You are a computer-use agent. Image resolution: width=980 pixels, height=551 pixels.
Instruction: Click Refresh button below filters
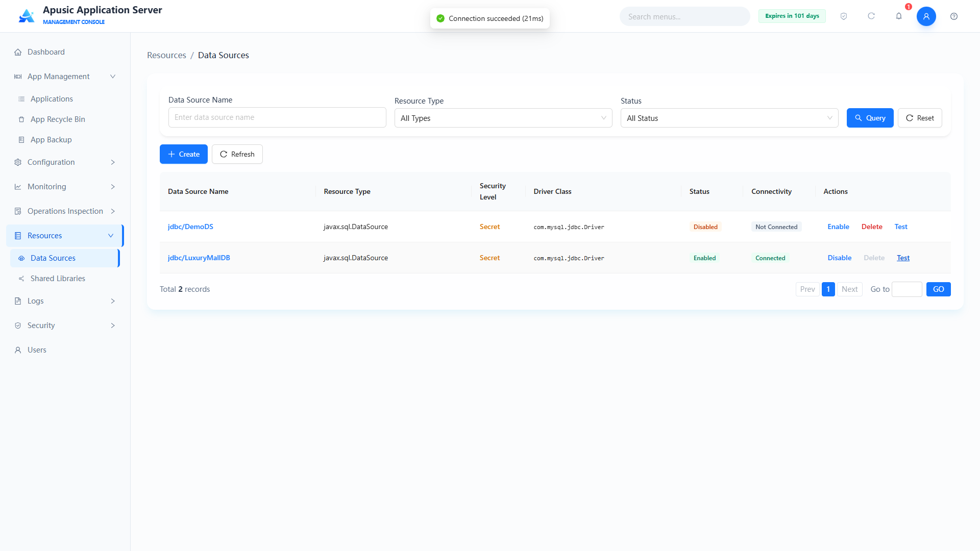coord(237,154)
